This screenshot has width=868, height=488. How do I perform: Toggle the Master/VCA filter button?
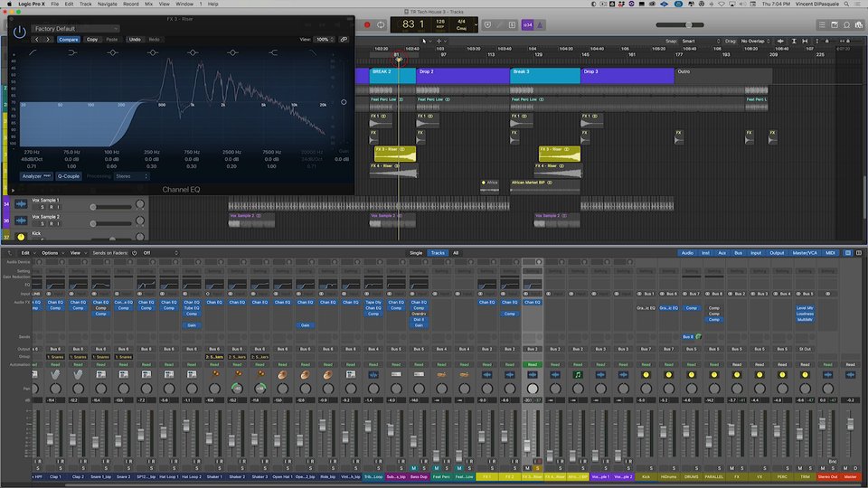[x=805, y=253]
